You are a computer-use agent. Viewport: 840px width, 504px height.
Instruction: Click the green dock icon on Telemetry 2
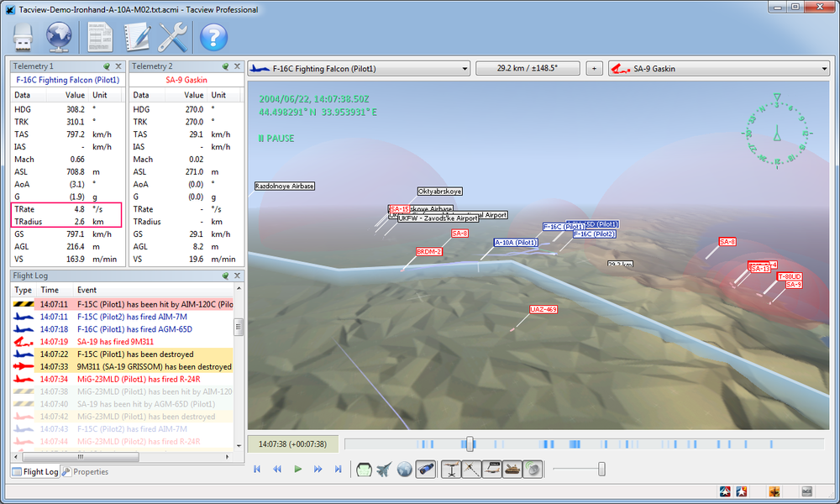(x=225, y=66)
